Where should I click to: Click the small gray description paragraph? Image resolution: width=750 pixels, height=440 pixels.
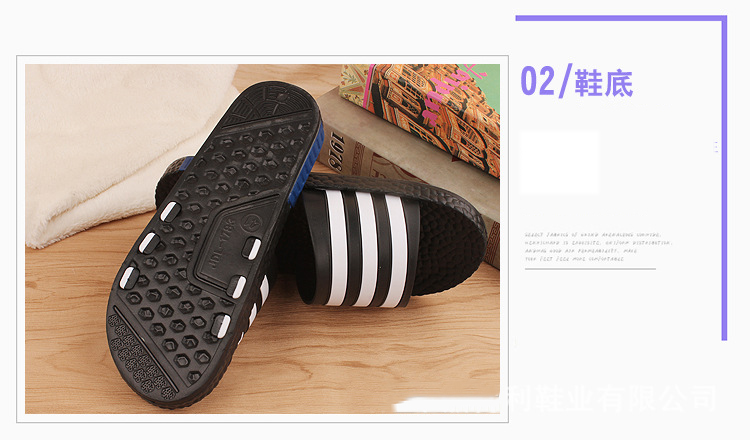tap(597, 247)
